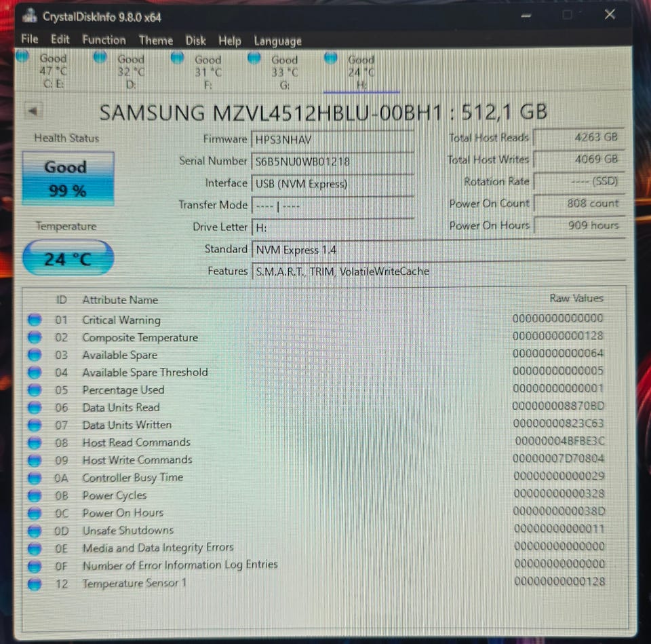Open the Language menu
Viewport: 651px width, 644px height.
pos(278,41)
